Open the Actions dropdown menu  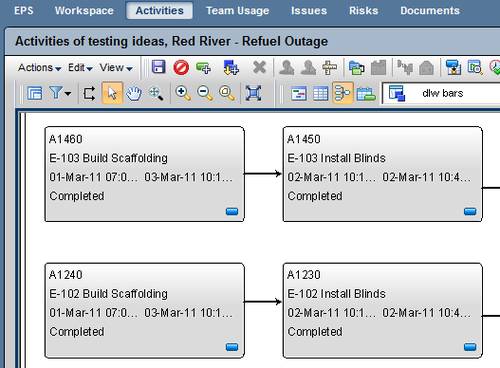click(39, 68)
